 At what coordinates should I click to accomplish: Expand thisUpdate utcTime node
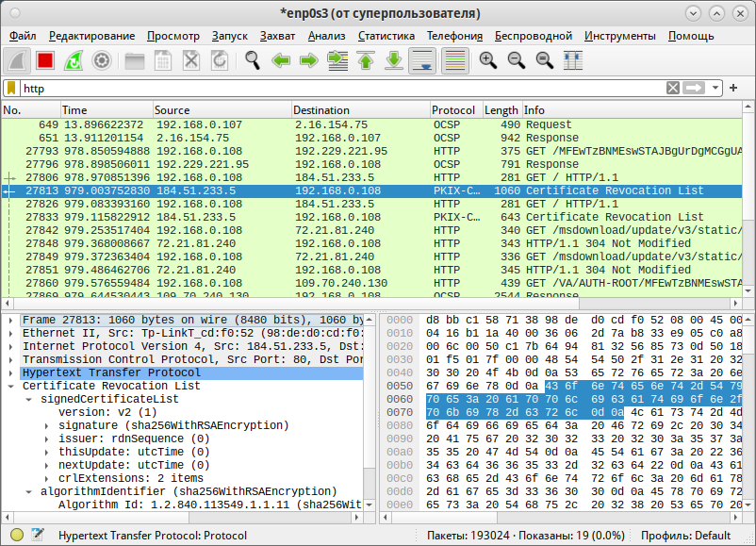click(x=47, y=452)
